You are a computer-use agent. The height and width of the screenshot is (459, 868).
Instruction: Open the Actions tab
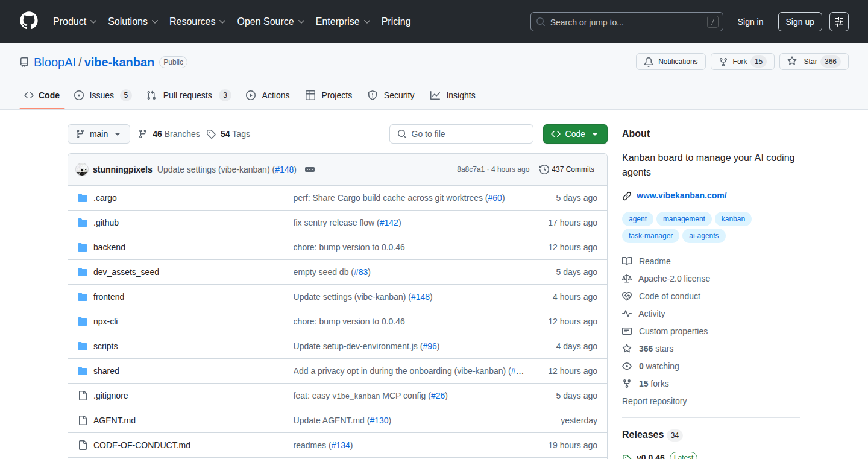click(x=268, y=95)
